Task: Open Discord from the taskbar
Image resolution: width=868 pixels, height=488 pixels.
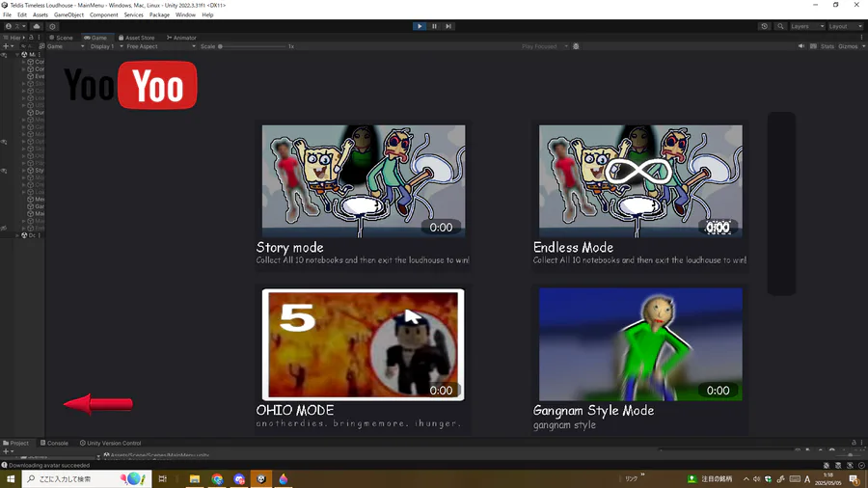Action: pos(239,479)
